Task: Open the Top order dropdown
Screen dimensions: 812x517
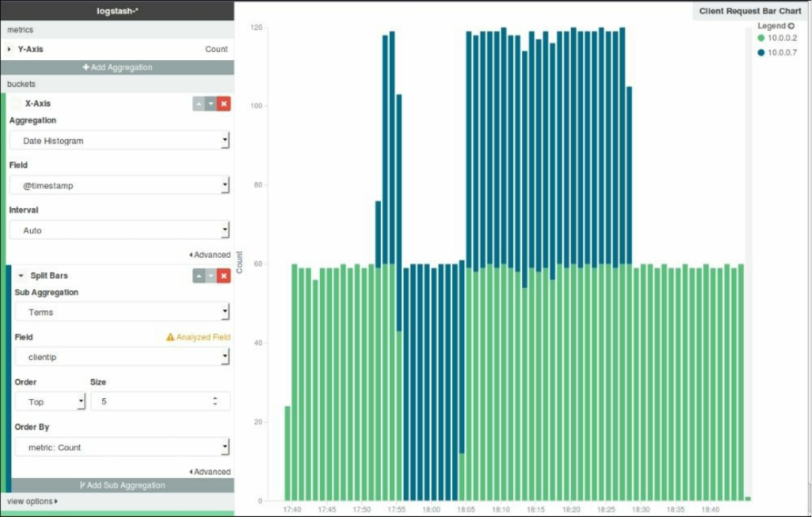Action: click(x=50, y=401)
